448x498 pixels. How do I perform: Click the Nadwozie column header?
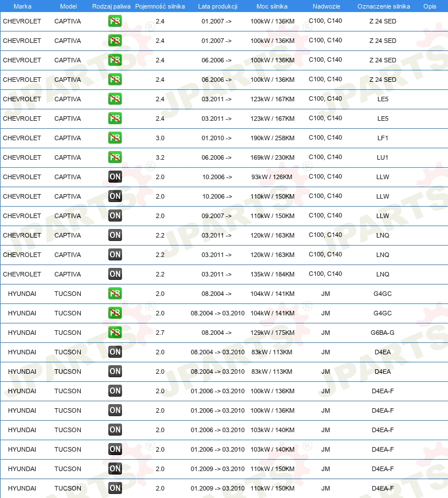tap(326, 6)
